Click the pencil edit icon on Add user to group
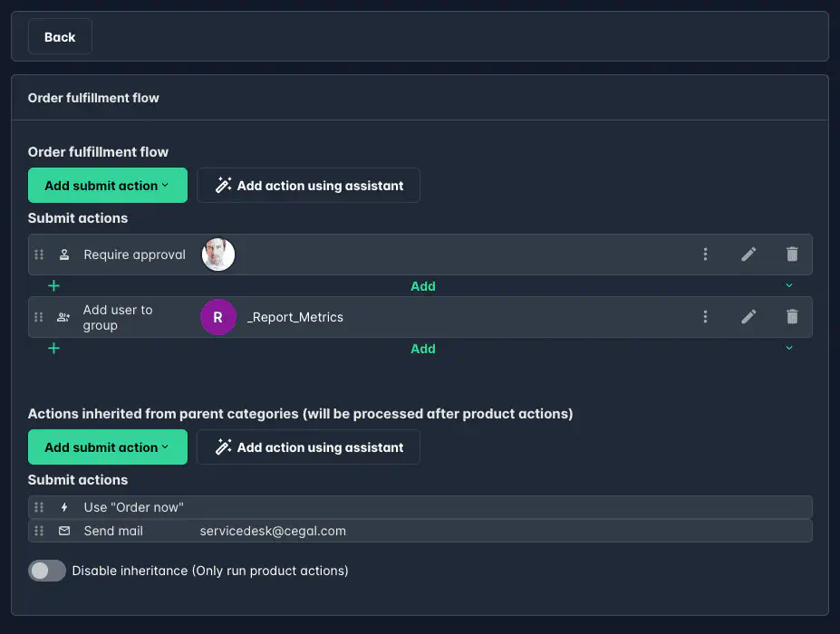Screen dimensions: 840x634 [x=748, y=317]
